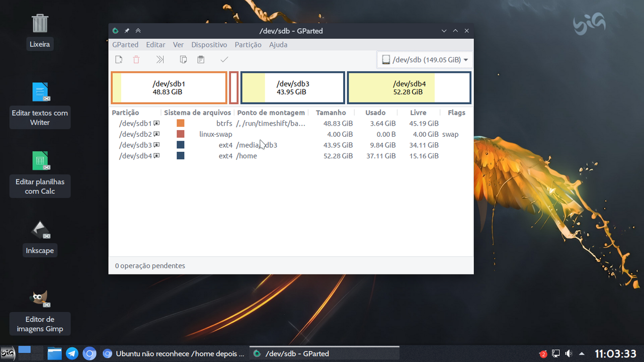The width and height of the screenshot is (644, 362).
Task: Click the Usado column header
Action: pos(375,113)
